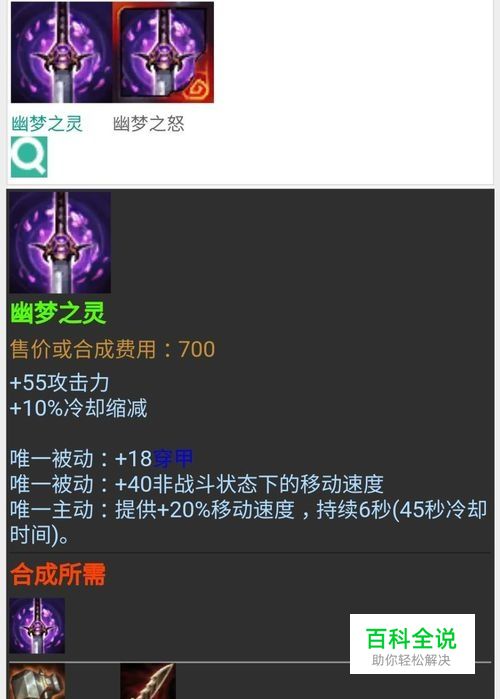Tap the 助你轻松解决 subtitle text
Viewport: 500px width, 699px height.
coord(411,660)
